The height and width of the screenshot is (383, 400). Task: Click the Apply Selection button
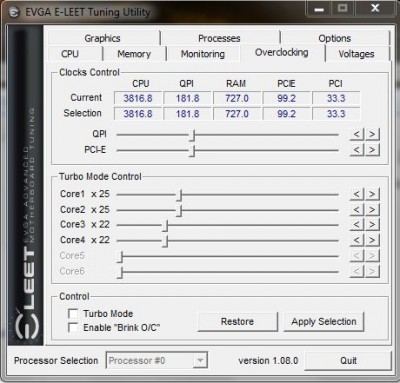pos(324,322)
